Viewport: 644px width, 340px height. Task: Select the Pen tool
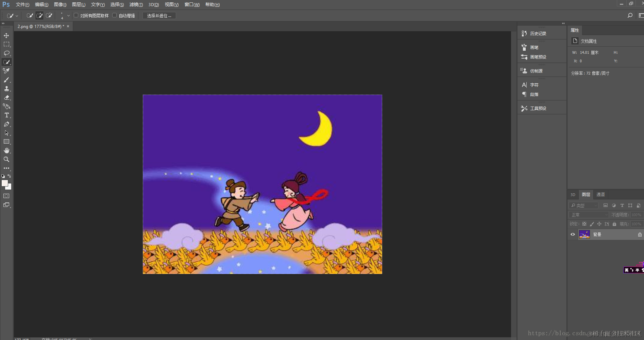click(x=6, y=124)
